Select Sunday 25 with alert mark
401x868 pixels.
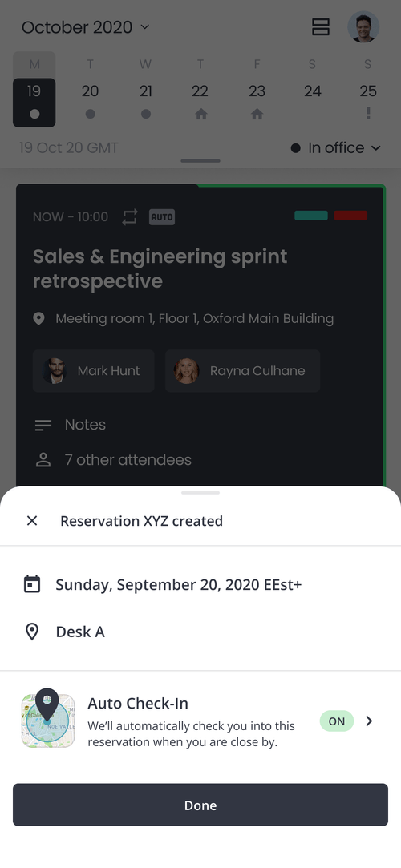click(368, 99)
